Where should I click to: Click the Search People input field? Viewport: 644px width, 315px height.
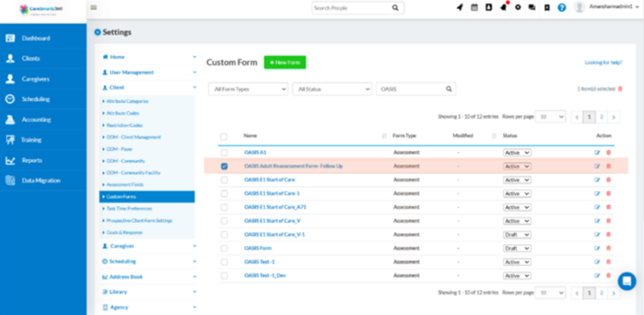(351, 8)
